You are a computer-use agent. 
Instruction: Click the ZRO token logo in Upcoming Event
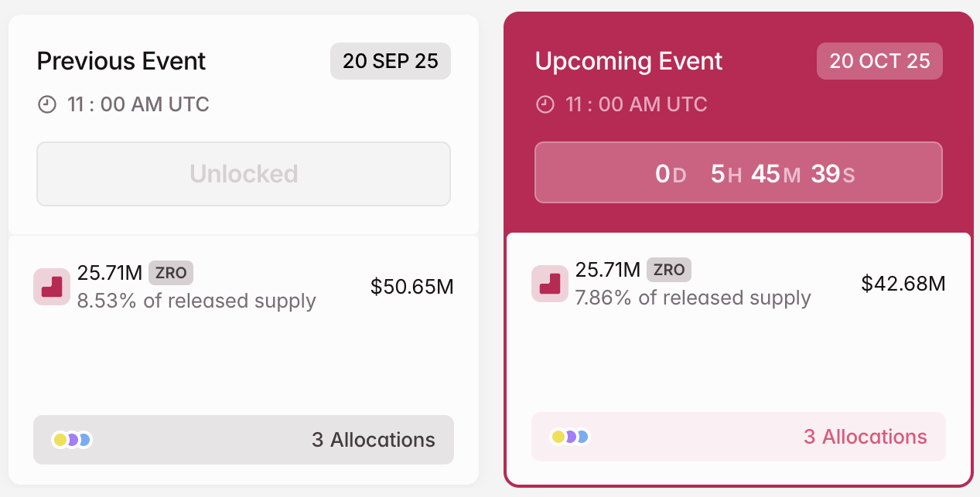point(549,284)
